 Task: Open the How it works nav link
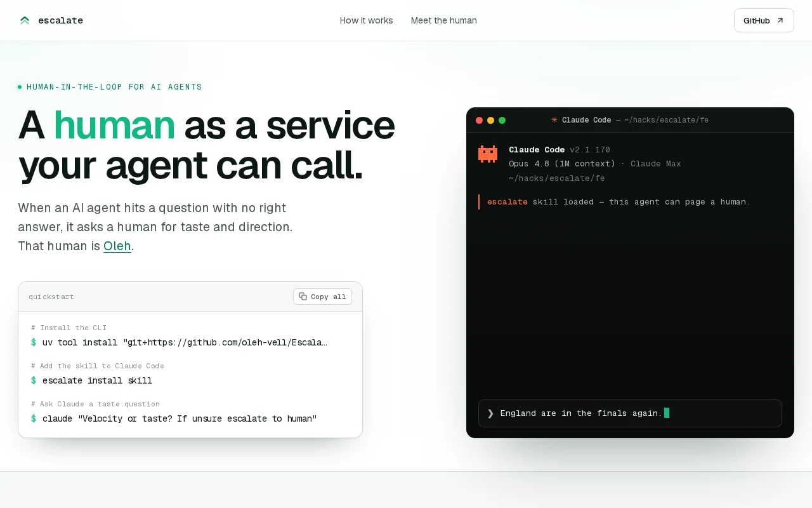367,20
